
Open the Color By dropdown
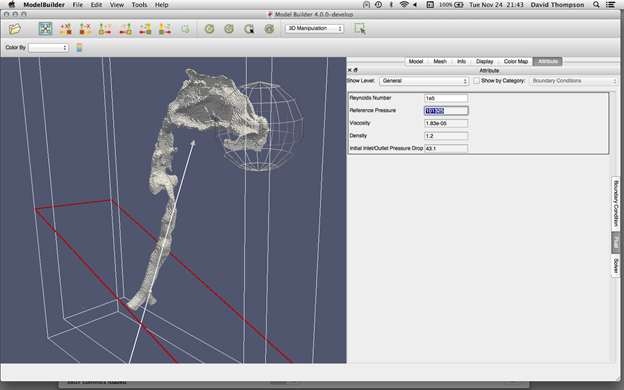click(48, 48)
